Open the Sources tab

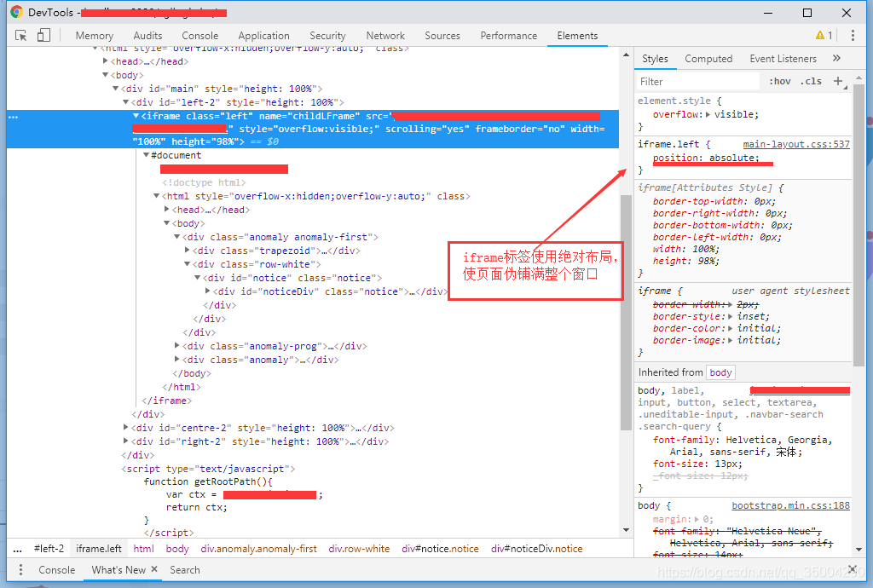pyautogui.click(x=442, y=36)
